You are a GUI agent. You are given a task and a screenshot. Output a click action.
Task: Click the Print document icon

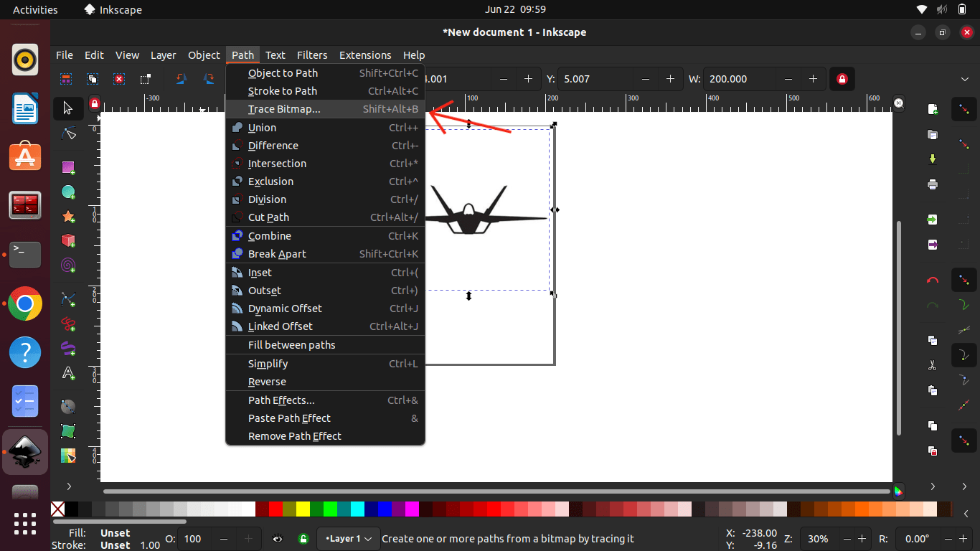pos(932,184)
